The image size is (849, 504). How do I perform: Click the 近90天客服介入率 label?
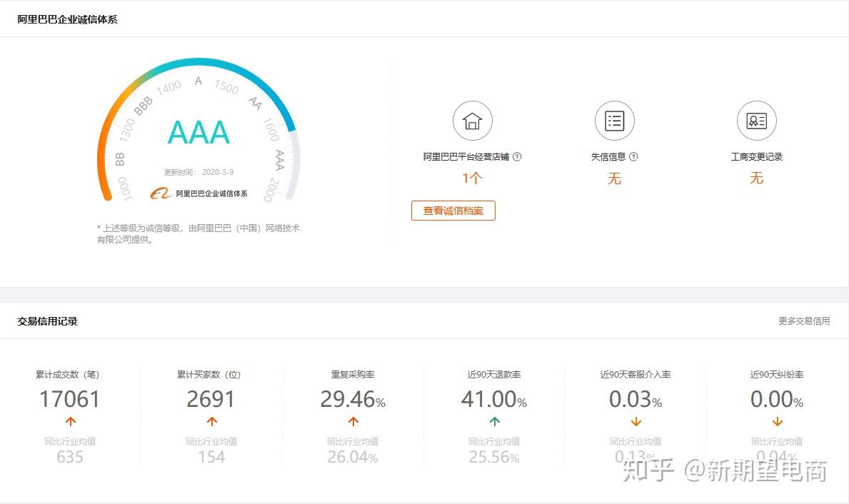pos(636,375)
